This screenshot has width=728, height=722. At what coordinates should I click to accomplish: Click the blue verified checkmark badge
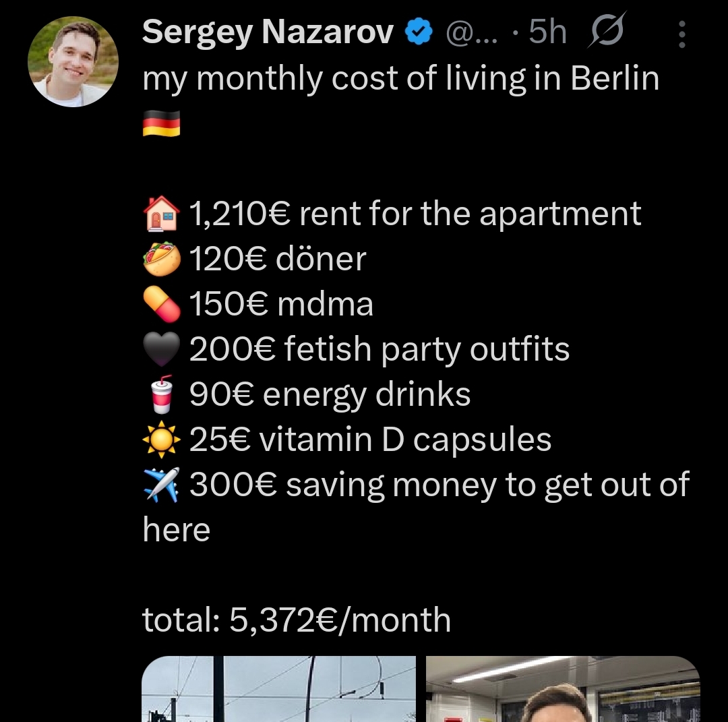tap(419, 30)
